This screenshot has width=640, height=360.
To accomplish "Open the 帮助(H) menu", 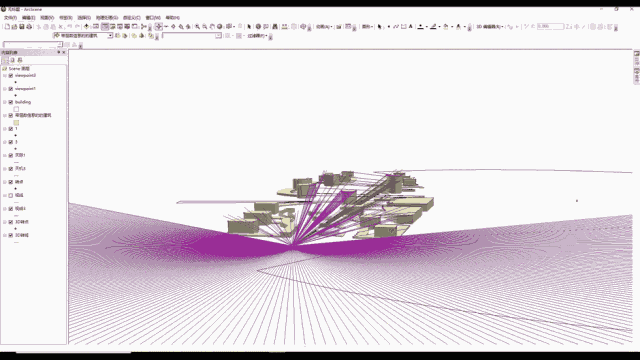I will point(172,18).
